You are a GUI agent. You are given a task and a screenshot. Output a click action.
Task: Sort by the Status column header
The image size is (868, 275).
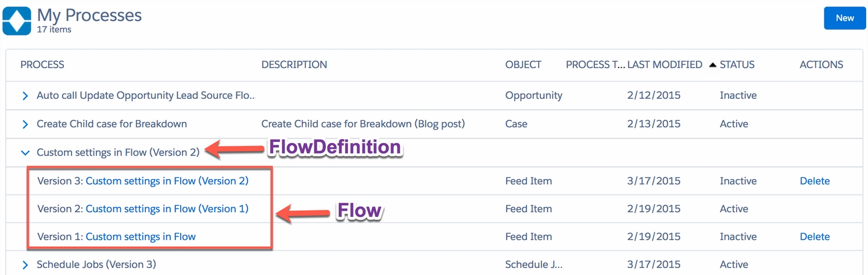(x=737, y=65)
